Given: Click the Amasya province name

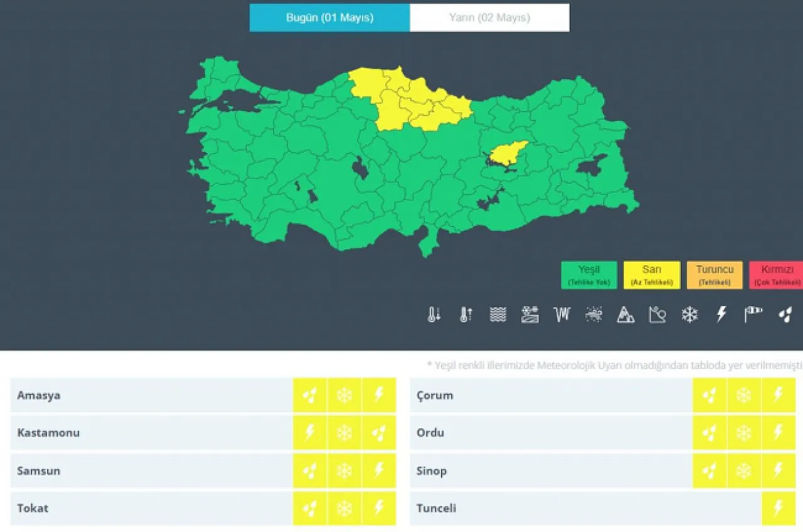Looking at the screenshot, I should pos(39,396).
